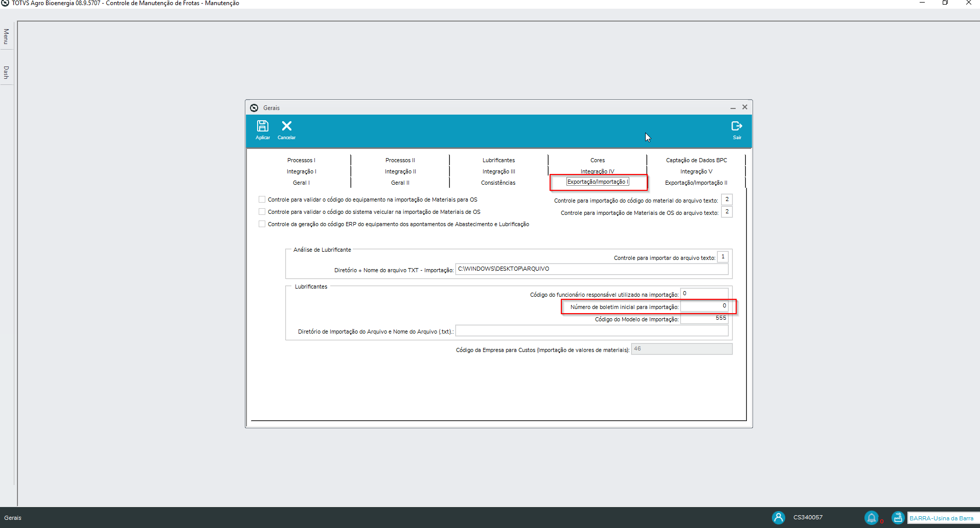980x528 pixels.
Task: Click the company unit icon beside BARRA-Usina
Action: coord(898,518)
